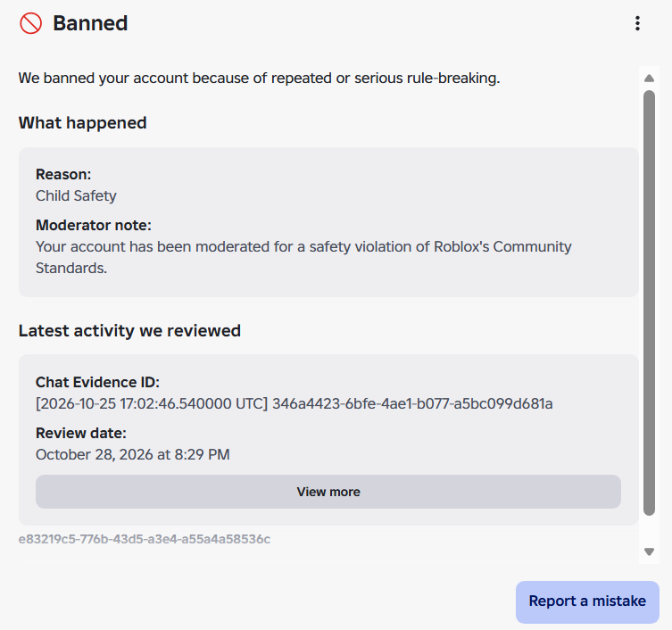The width and height of the screenshot is (672, 630).
Task: Click the review date October 28, 2026
Action: (133, 455)
